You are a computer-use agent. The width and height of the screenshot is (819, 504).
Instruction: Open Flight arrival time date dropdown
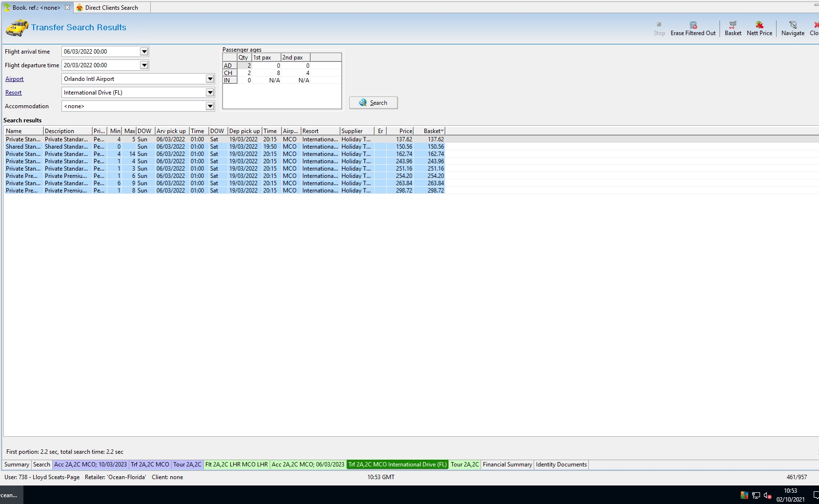(144, 52)
